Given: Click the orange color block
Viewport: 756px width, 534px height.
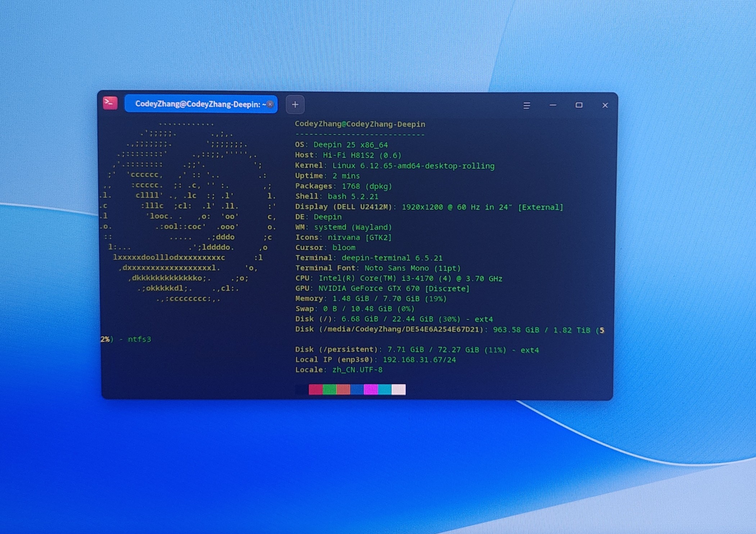Looking at the screenshot, I should [343, 389].
